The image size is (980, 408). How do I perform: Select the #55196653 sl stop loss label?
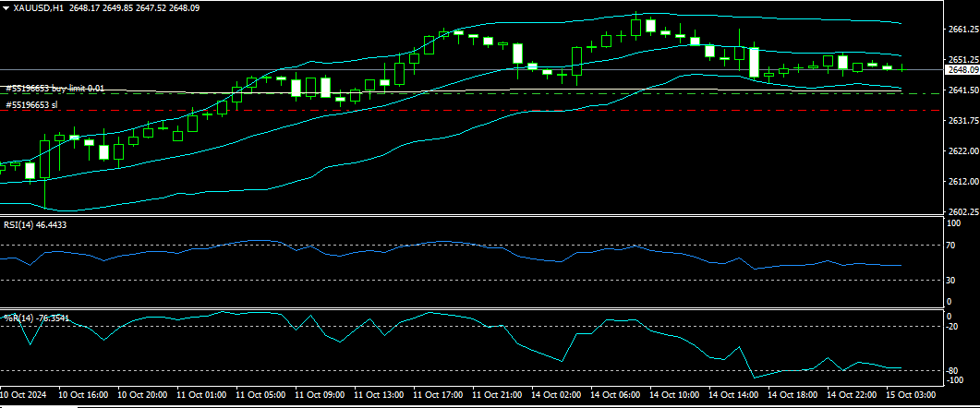pos(31,105)
